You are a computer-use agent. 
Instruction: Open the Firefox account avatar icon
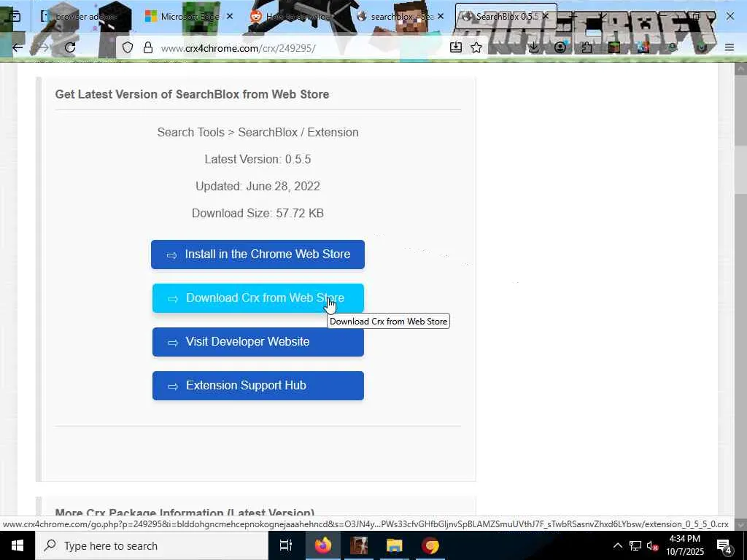560,47
